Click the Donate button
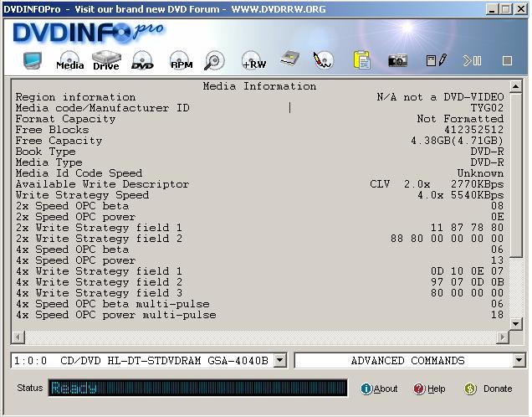Screen dimensions: 532x417 tap(489, 389)
